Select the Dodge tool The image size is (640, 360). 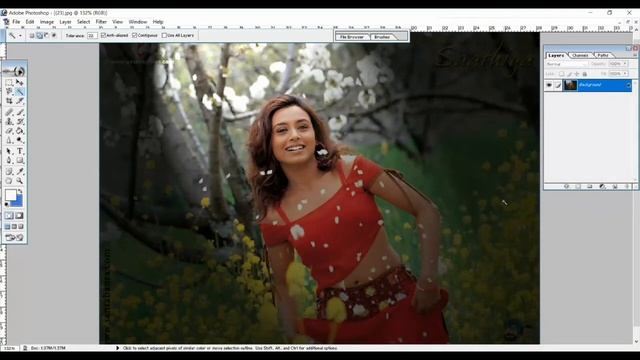[20, 140]
